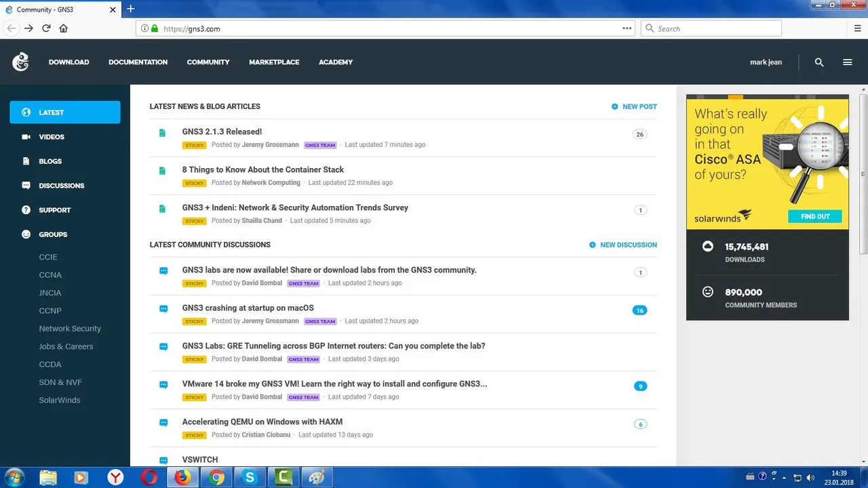The width and height of the screenshot is (868, 488).
Task: Click the GNS3 logo in the site header
Action: pyautogui.click(x=20, y=62)
